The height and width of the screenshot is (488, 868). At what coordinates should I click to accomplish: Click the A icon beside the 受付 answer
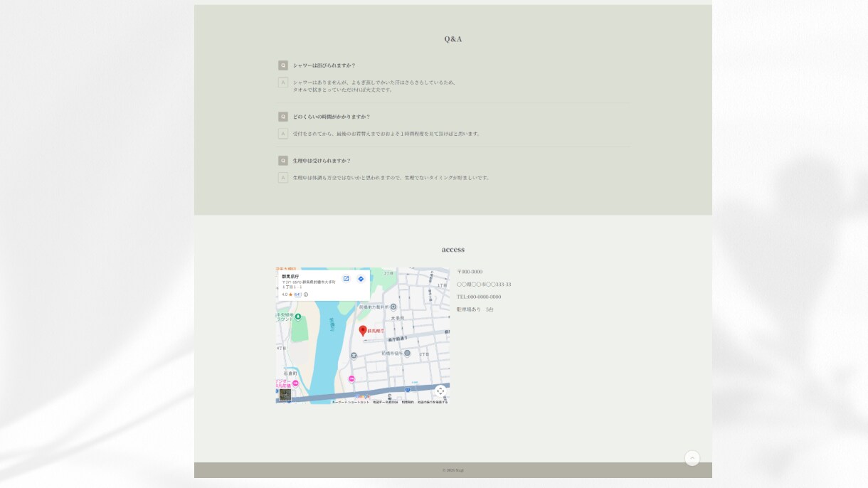(283, 134)
